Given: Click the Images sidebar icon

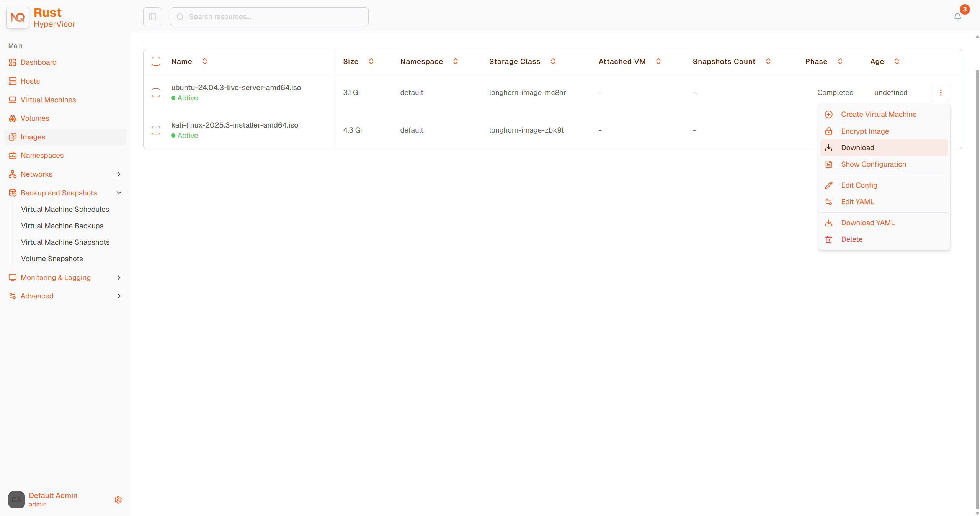Looking at the screenshot, I should [x=13, y=137].
